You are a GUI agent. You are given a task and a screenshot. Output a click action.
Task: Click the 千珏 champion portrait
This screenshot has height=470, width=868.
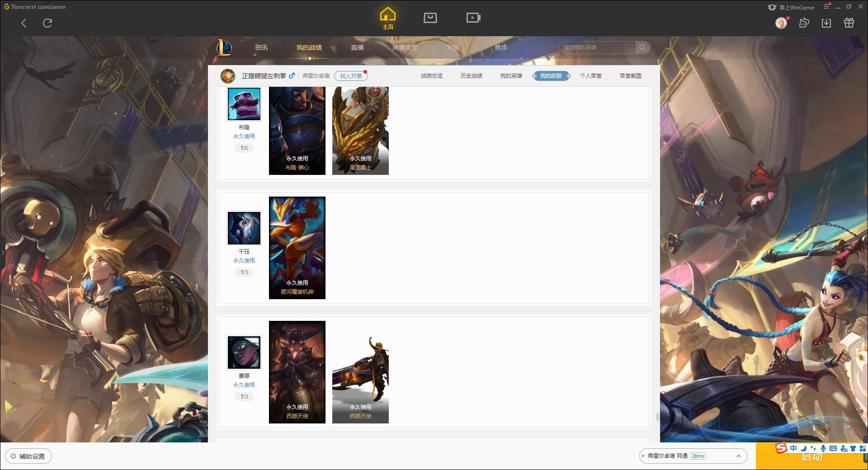click(244, 228)
